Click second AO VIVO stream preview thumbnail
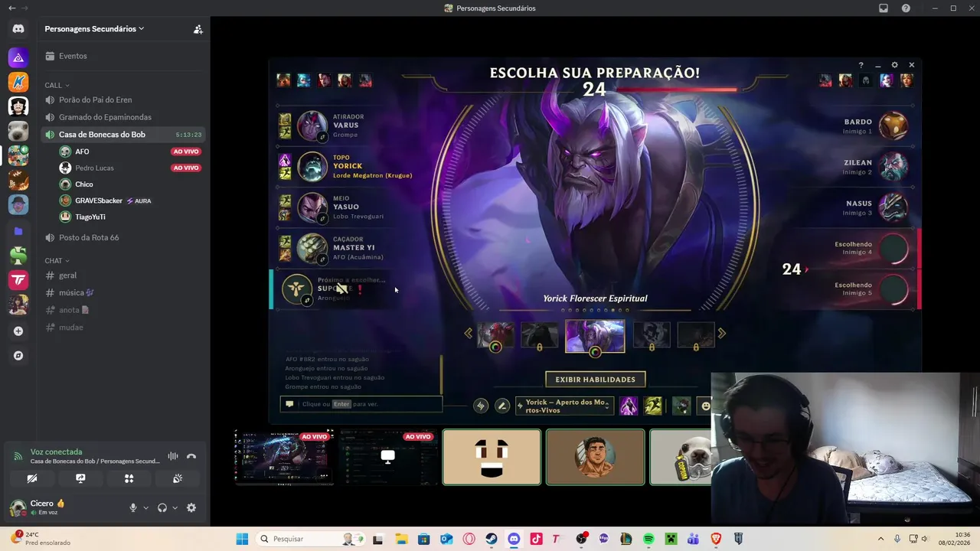Viewport: 980px width, 551px height. [x=388, y=457]
